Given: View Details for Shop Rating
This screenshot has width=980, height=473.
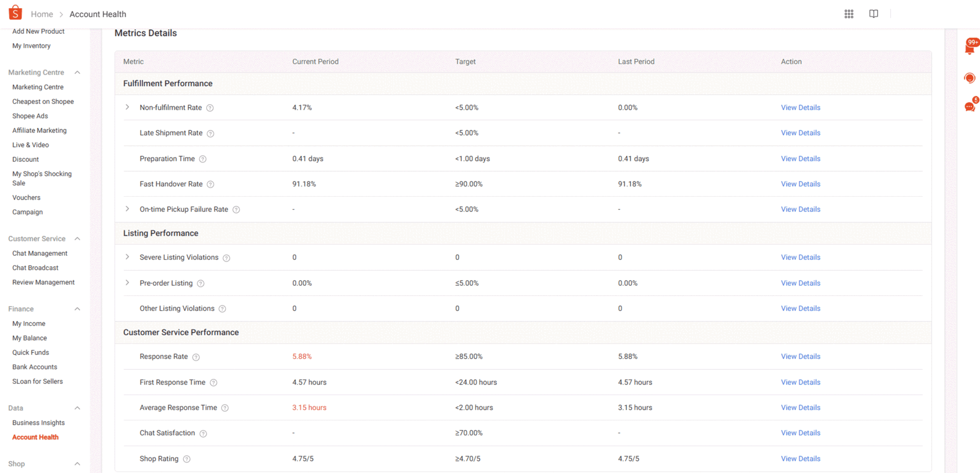Looking at the screenshot, I should [x=800, y=459].
